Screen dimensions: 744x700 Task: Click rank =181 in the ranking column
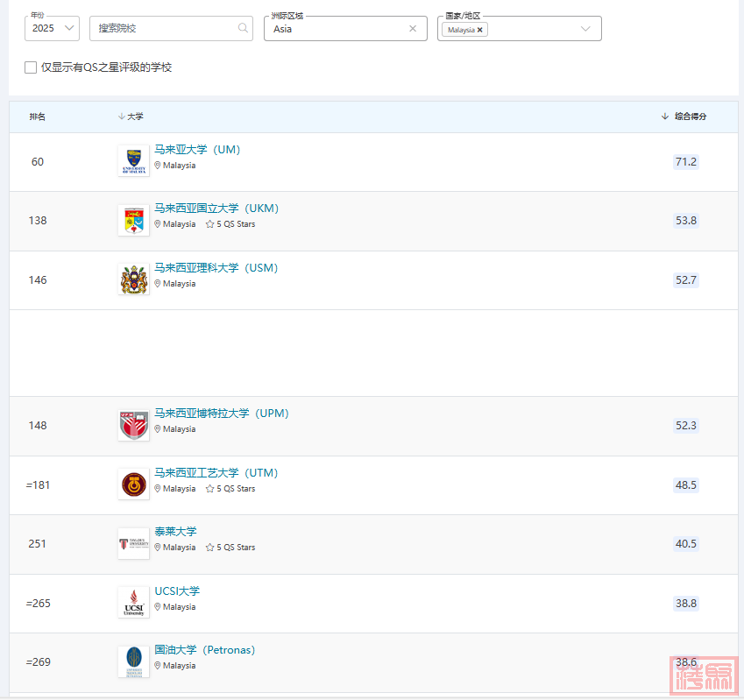pyautogui.click(x=38, y=485)
